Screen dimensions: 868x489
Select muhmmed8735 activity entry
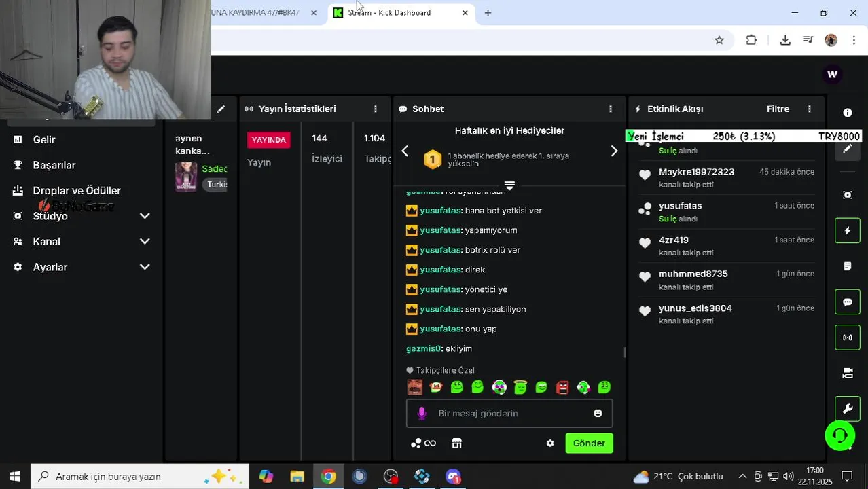click(727, 280)
